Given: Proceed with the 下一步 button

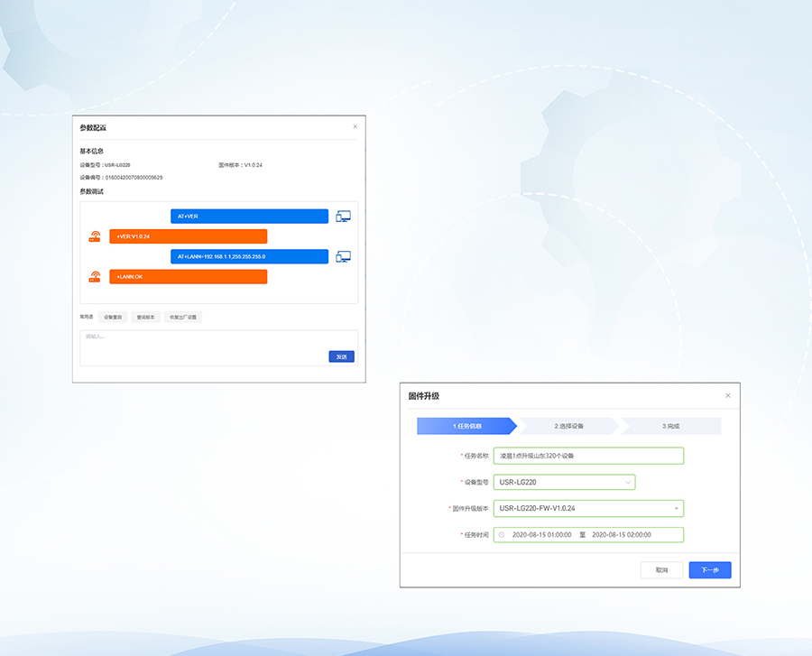Looking at the screenshot, I should tap(709, 570).
